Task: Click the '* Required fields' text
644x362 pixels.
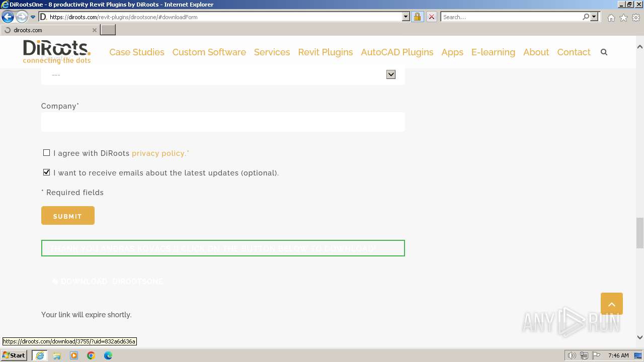Action: tap(72, 193)
